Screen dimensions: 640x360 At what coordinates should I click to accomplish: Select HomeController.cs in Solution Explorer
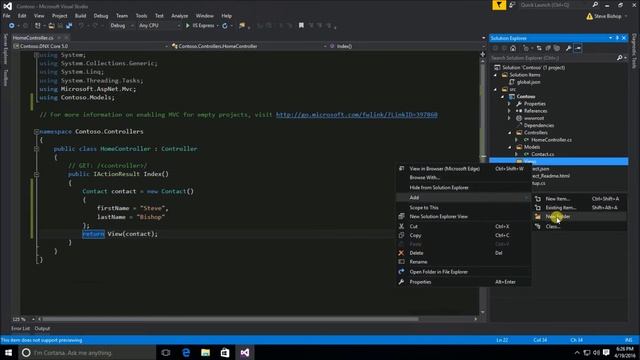[x=551, y=140]
